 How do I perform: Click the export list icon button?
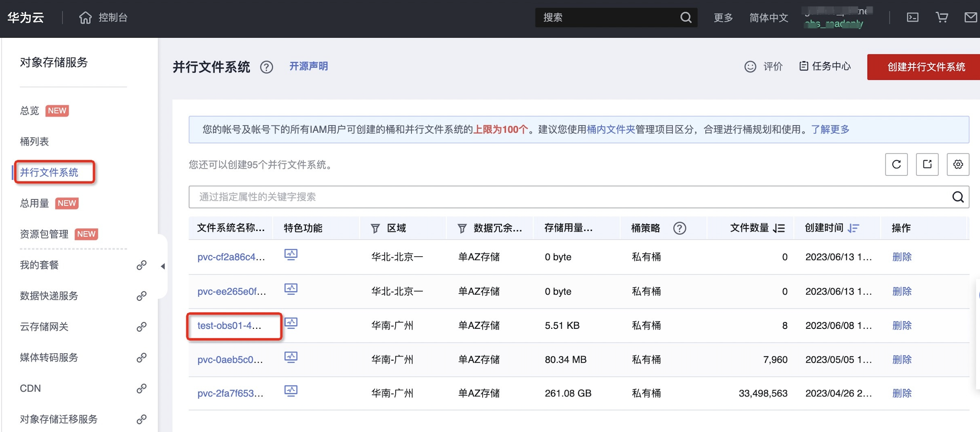tap(927, 164)
